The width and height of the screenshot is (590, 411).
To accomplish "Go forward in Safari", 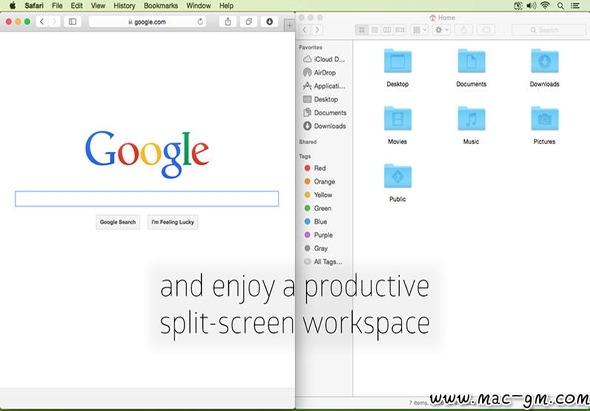I will click(x=54, y=22).
